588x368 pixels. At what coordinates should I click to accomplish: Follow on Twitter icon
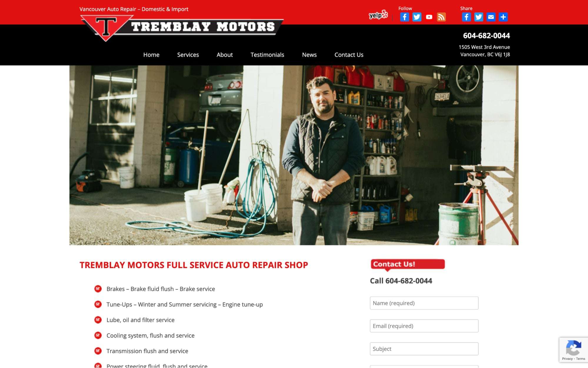[417, 17]
